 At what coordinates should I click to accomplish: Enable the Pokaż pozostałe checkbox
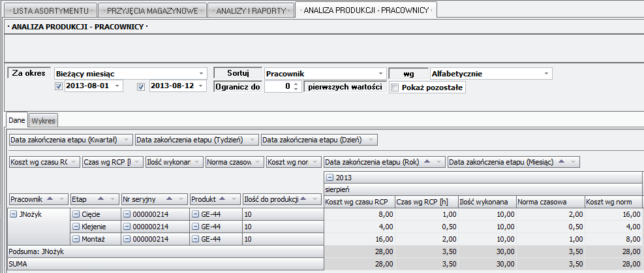(x=394, y=88)
